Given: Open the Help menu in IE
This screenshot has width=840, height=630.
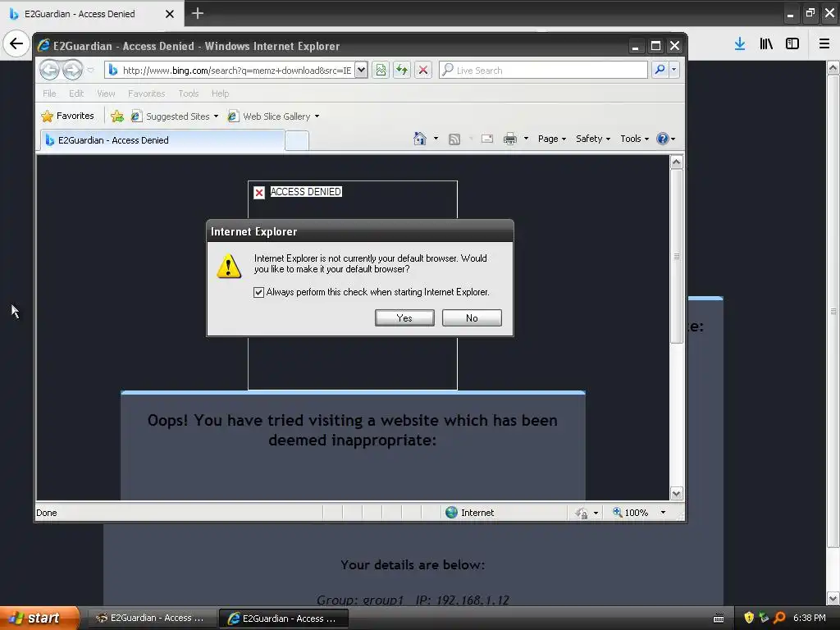Looking at the screenshot, I should point(220,94).
